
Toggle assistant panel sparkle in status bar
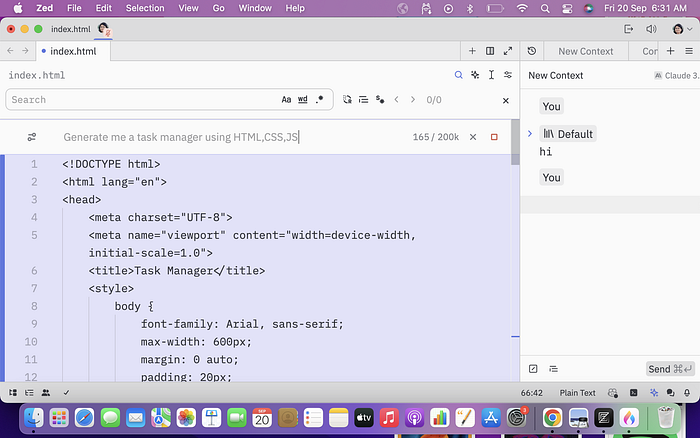[654, 392]
